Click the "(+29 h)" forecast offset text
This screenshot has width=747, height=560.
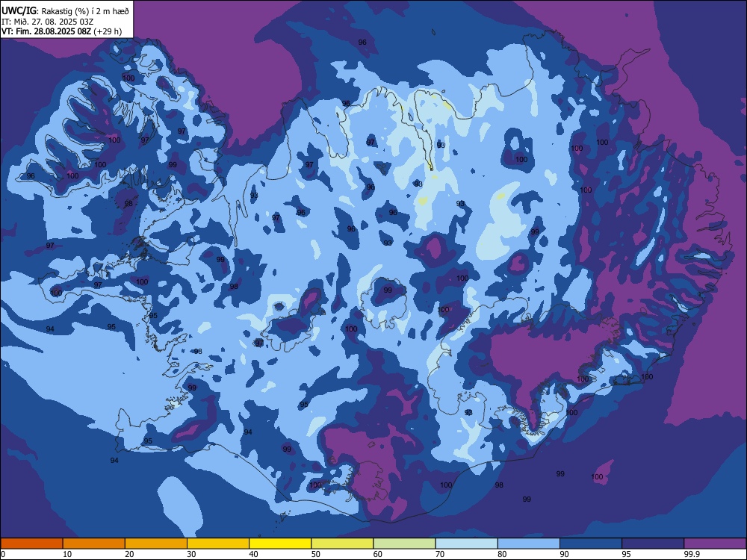[x=108, y=31]
